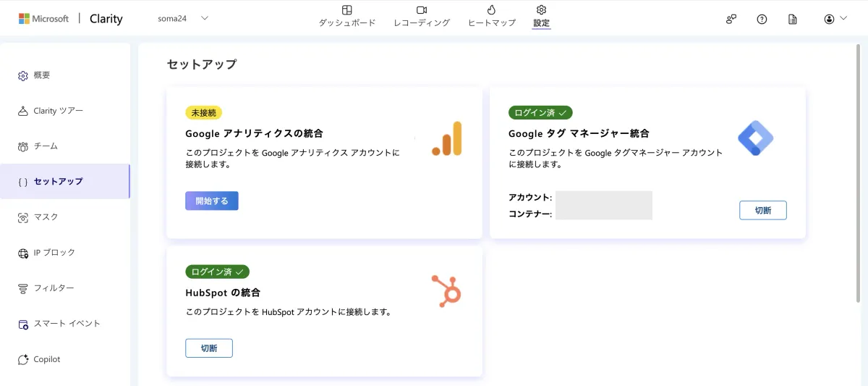Click the Microsoft logo
Screen dimensions: 868x386
tap(43, 19)
